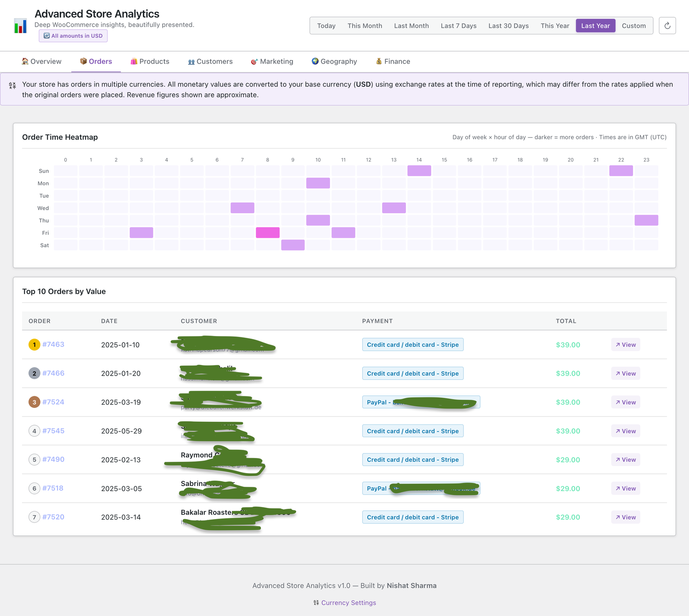689x616 pixels.
Task: Open the Finance tab
Action: (393, 62)
